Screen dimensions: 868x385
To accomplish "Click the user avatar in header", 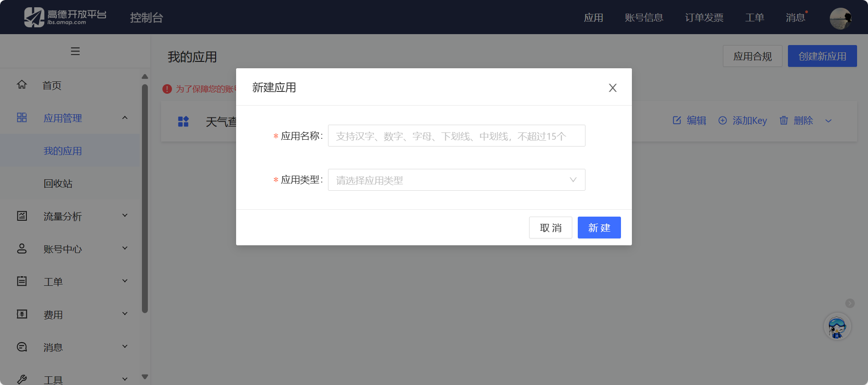I will pos(840,18).
